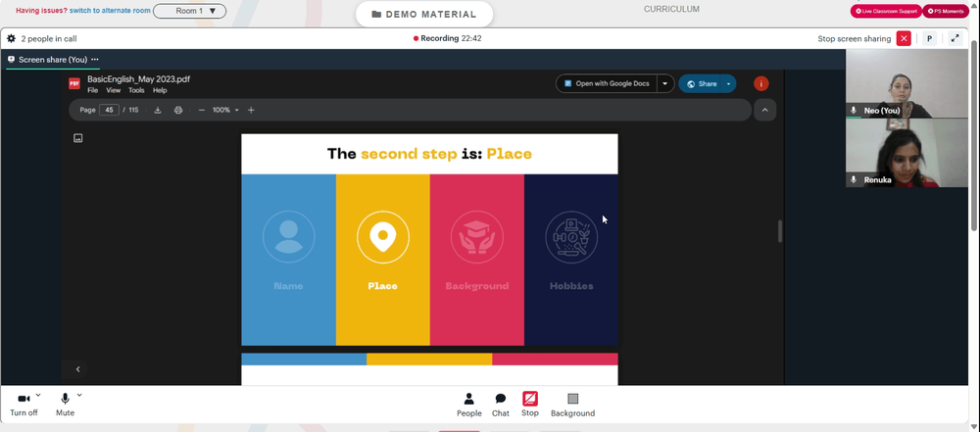
Task: Click slide heading The second step
Action: click(x=429, y=154)
